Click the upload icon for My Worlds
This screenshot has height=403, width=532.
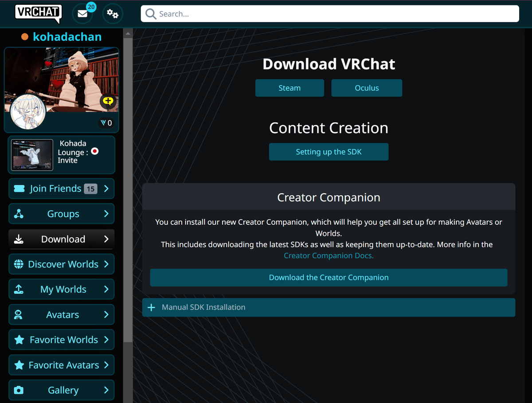coord(19,290)
